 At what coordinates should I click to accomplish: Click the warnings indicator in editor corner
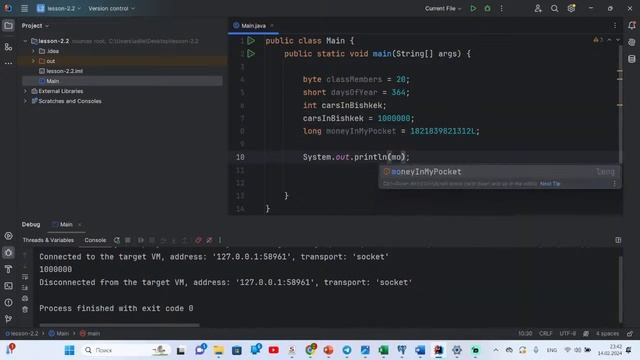598,40
